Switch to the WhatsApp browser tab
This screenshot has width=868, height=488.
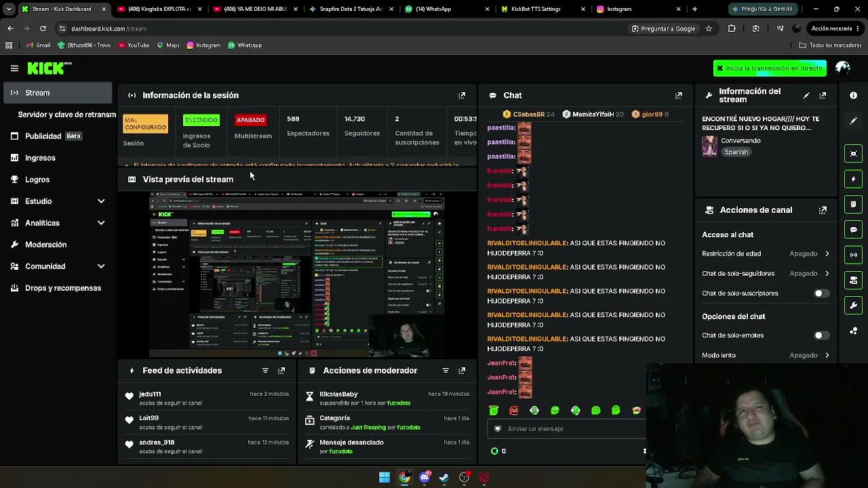447,9
